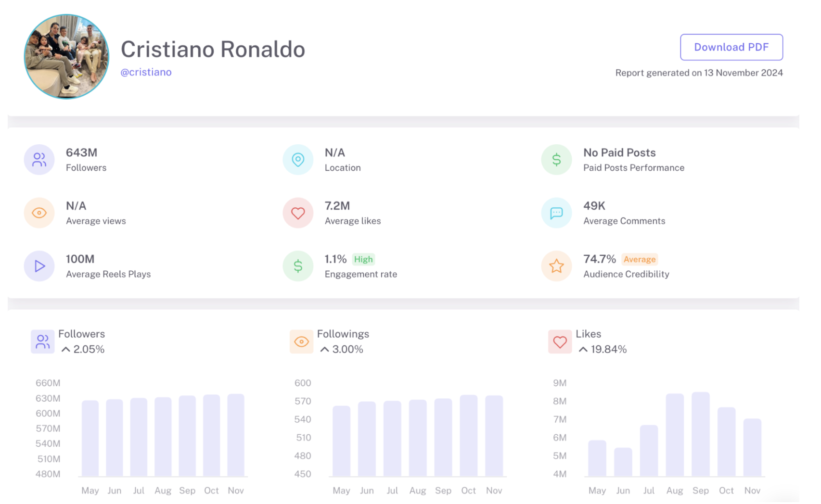Select the 7.2M average likes value
The height and width of the screenshot is (504, 821).
point(337,206)
